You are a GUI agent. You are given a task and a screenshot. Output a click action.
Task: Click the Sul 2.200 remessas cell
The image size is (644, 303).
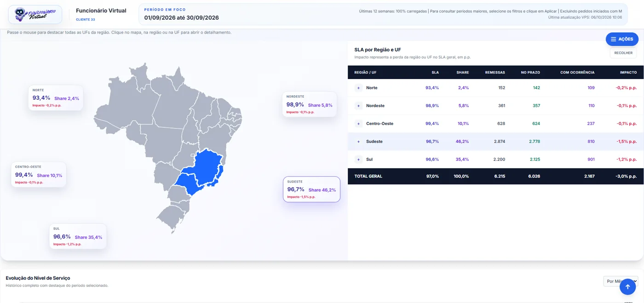pos(499,160)
